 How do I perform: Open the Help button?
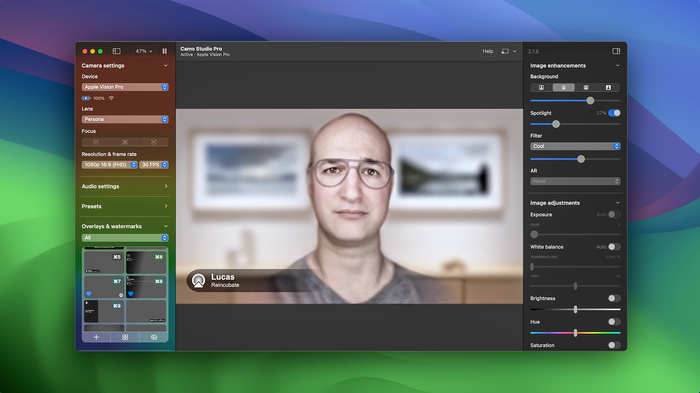(x=488, y=51)
